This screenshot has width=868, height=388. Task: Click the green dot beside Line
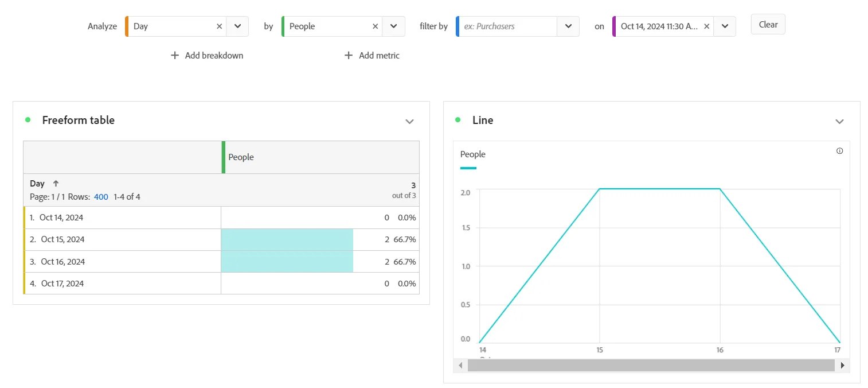[458, 120]
